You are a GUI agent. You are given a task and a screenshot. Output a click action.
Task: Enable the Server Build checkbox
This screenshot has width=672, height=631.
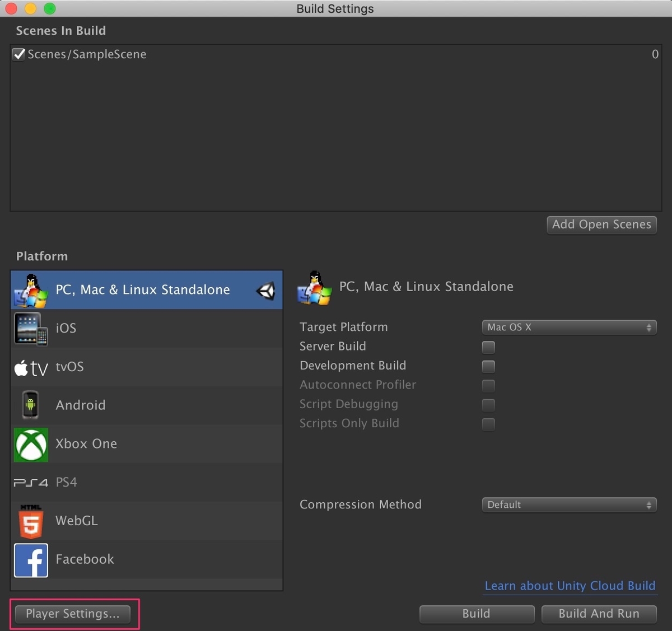pos(488,347)
